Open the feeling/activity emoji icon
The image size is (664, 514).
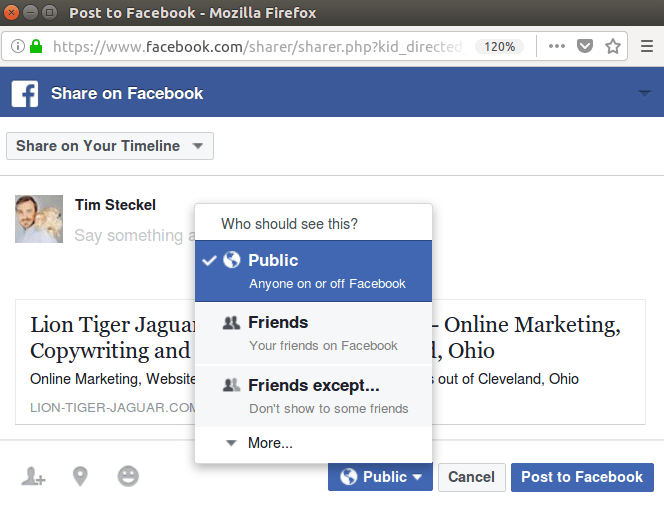pyautogui.click(x=128, y=476)
